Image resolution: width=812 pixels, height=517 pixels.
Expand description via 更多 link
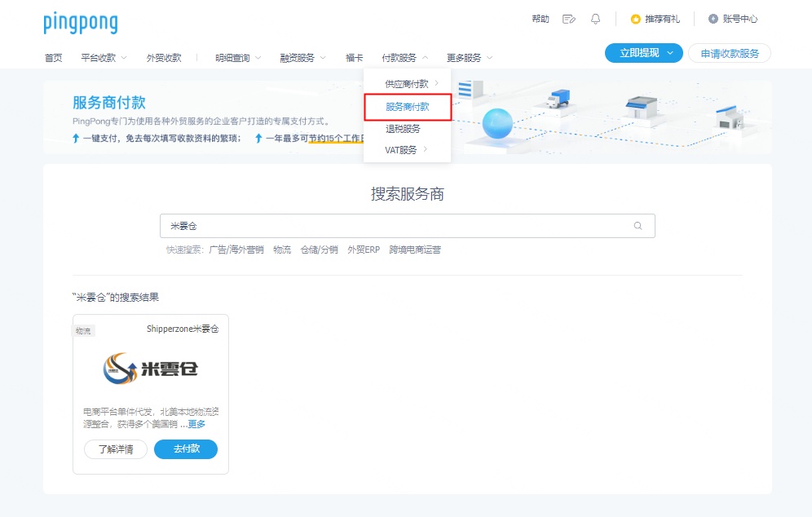point(196,424)
